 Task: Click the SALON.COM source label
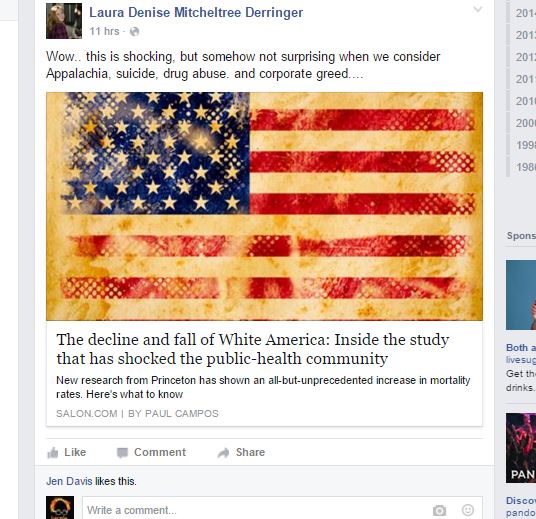point(87,414)
